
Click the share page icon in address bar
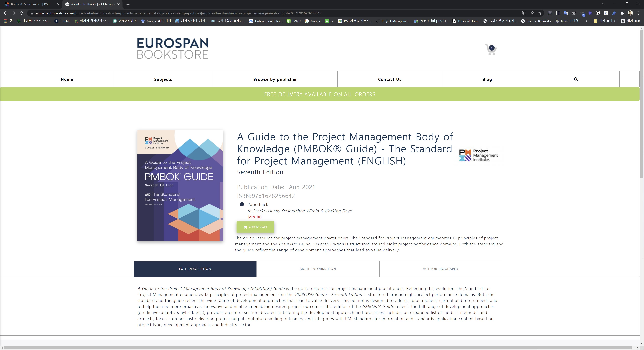[x=532, y=13]
